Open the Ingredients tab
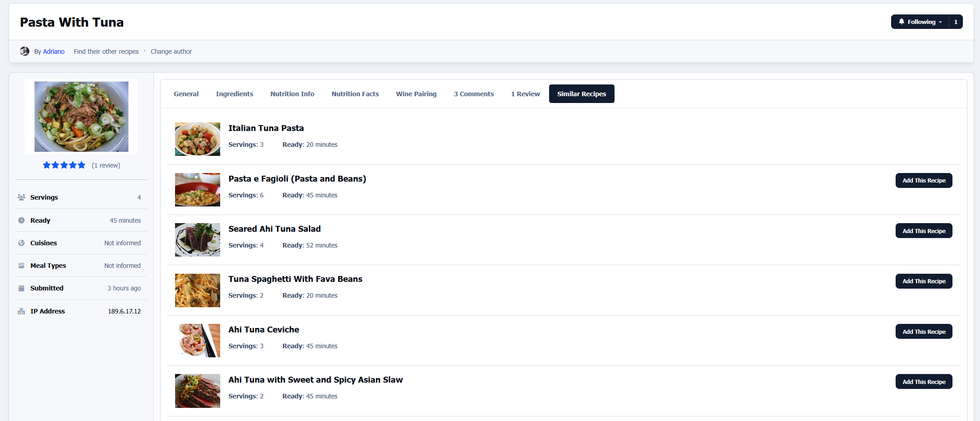The height and width of the screenshot is (421, 980). 234,94
